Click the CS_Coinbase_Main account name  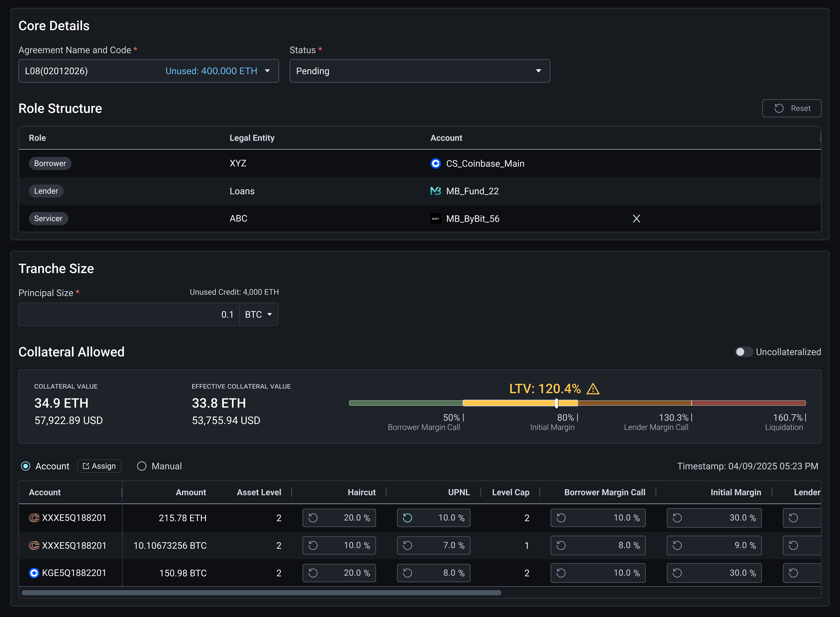point(485,164)
